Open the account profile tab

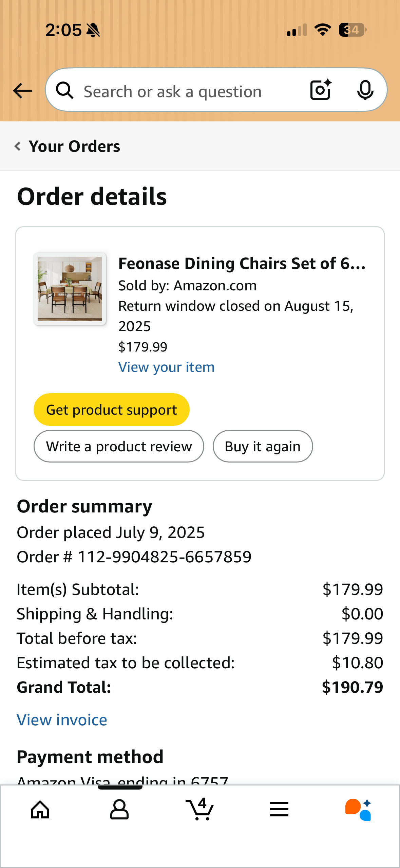(119, 810)
